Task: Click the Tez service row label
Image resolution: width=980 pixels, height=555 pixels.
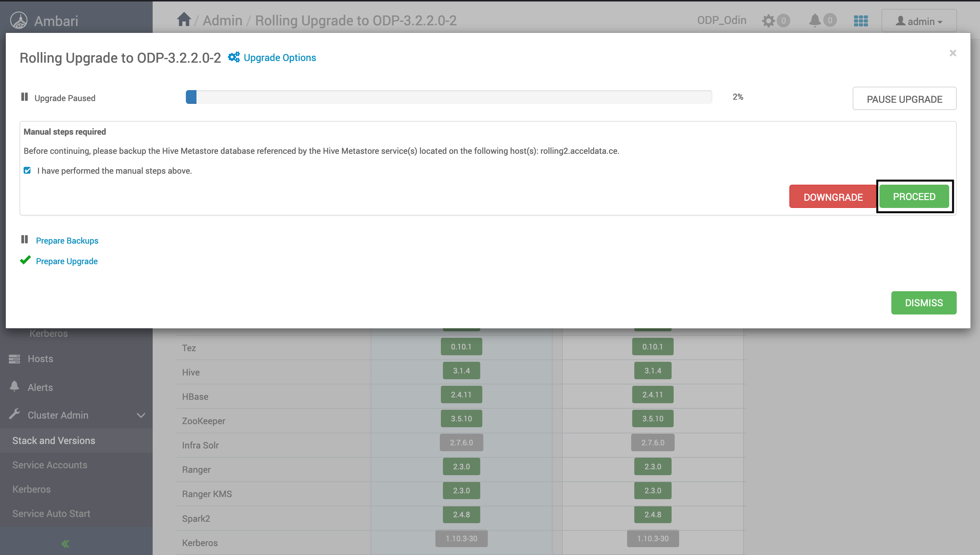Action: (189, 348)
